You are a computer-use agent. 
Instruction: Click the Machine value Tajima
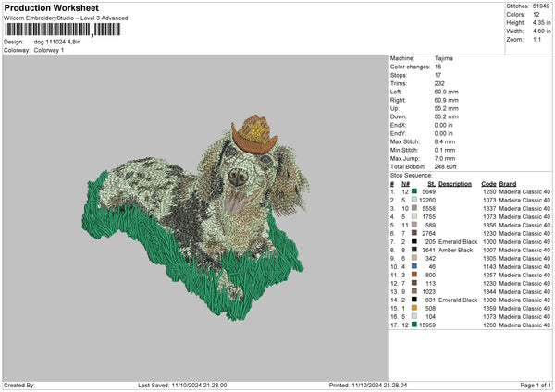(x=444, y=57)
